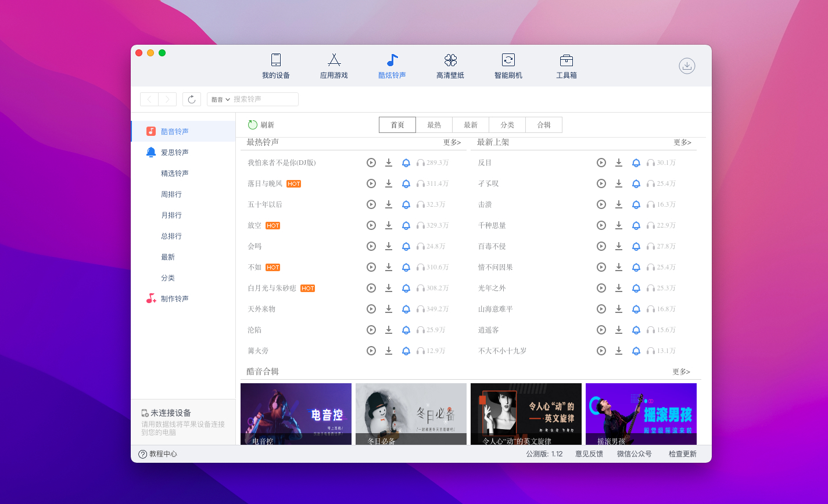Select 爱思铃声 in the sidebar
Screen dimensions: 828x504
pyautogui.click(x=174, y=152)
